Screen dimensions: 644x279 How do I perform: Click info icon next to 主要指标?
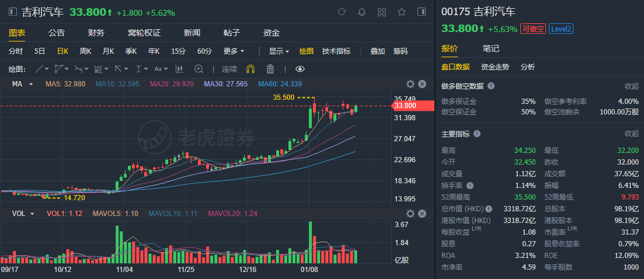[477, 134]
